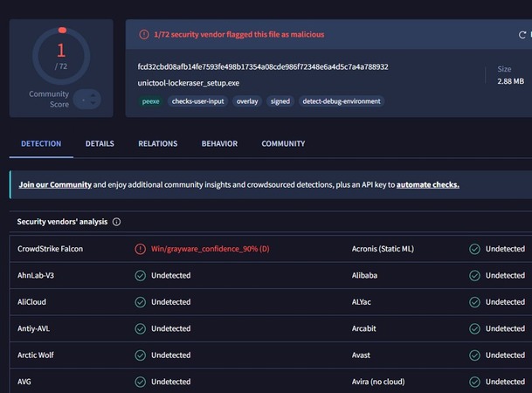Click the AhnLab-V3 vendor name

[x=36, y=275]
